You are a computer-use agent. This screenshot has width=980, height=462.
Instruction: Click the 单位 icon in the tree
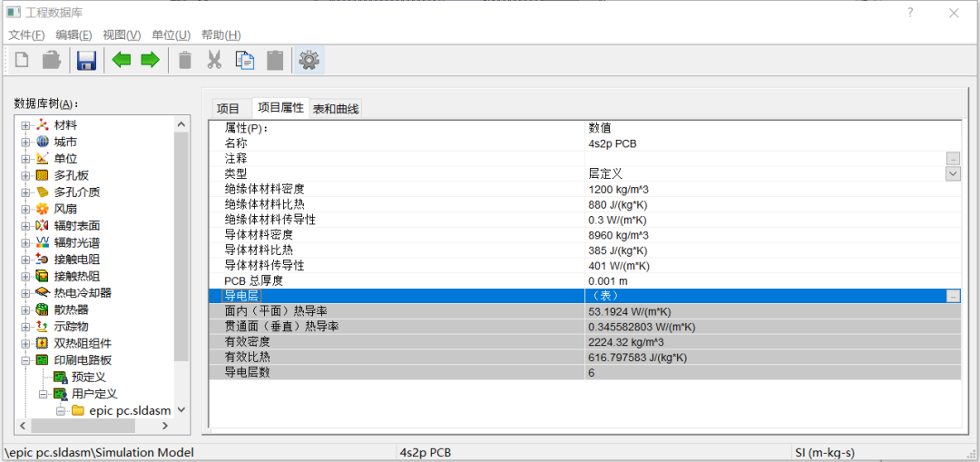[x=43, y=159]
